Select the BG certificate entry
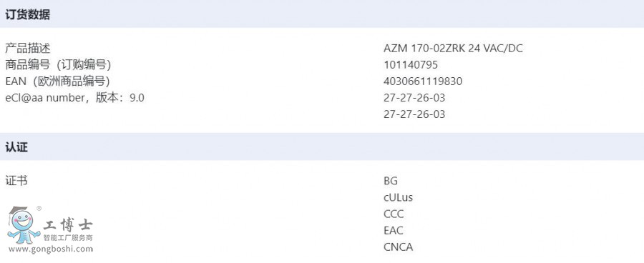 pos(391,181)
